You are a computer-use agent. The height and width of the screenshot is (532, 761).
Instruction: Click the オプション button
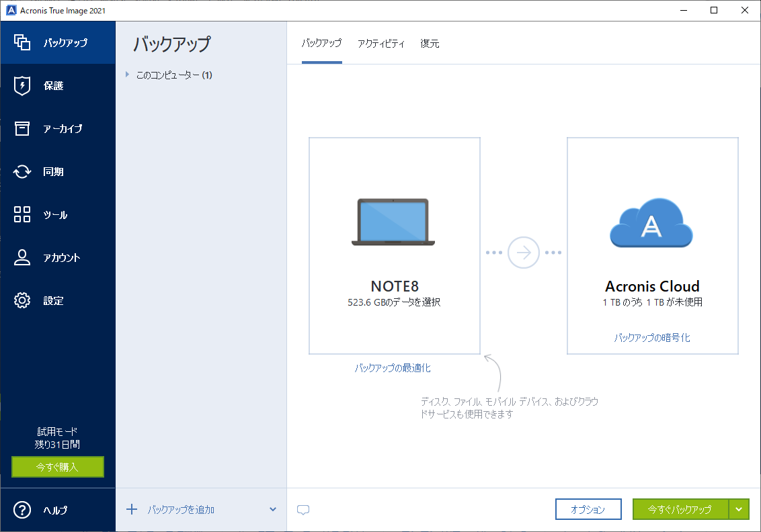coord(588,509)
